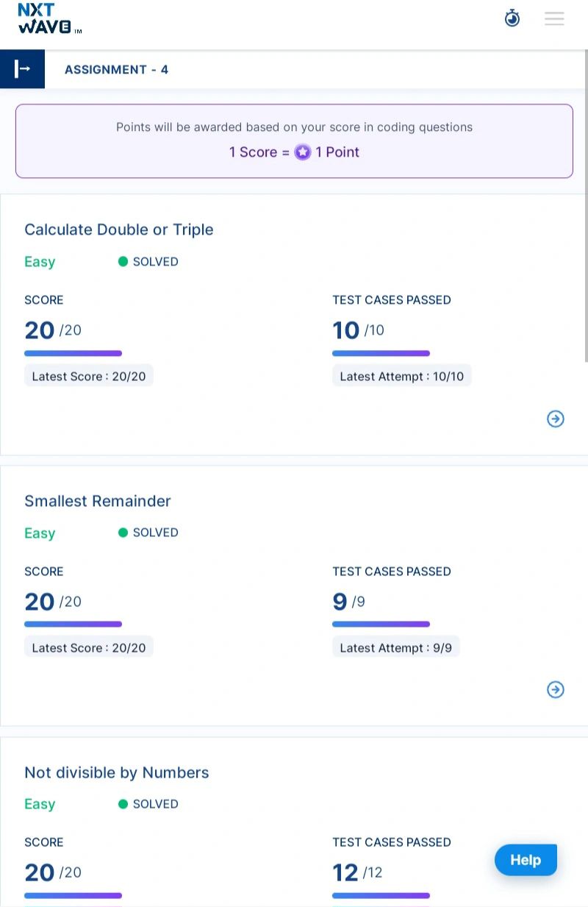Open the stopwatch timer icon
The width and height of the screenshot is (588, 907).
[512, 18]
